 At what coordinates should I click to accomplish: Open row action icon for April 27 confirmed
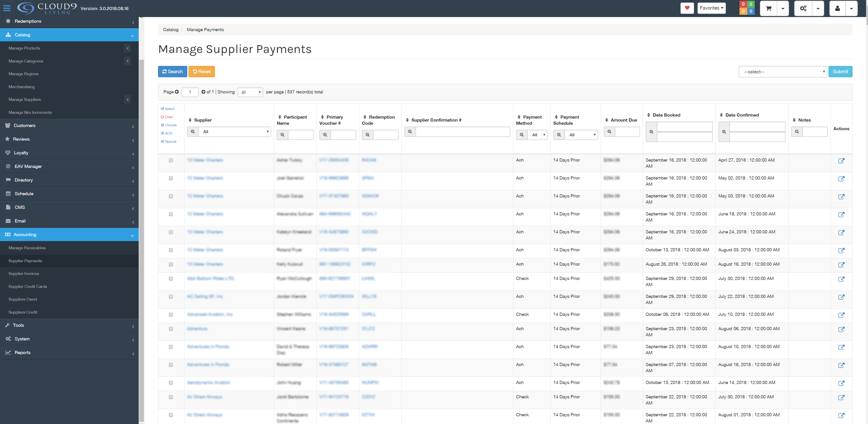coord(841,161)
